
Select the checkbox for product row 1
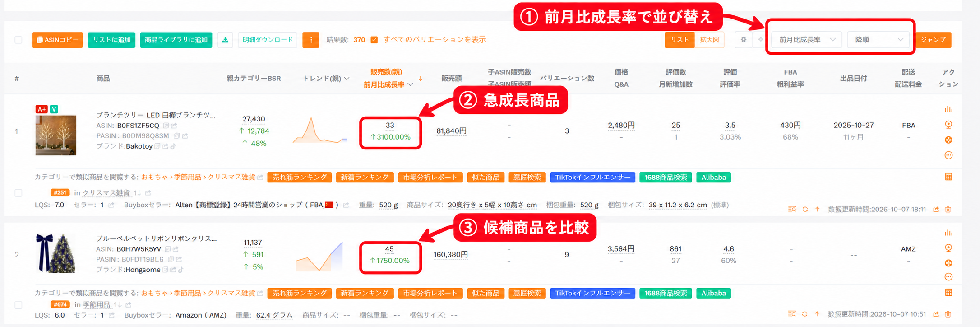point(18,193)
